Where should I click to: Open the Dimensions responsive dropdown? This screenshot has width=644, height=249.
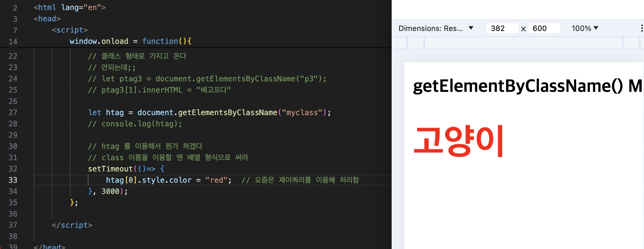tap(436, 28)
